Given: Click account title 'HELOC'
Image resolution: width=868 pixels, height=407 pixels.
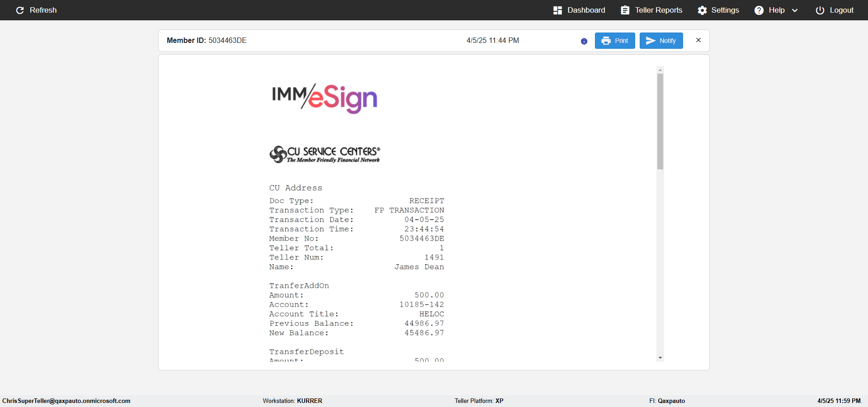Looking at the screenshot, I should pos(432,314).
